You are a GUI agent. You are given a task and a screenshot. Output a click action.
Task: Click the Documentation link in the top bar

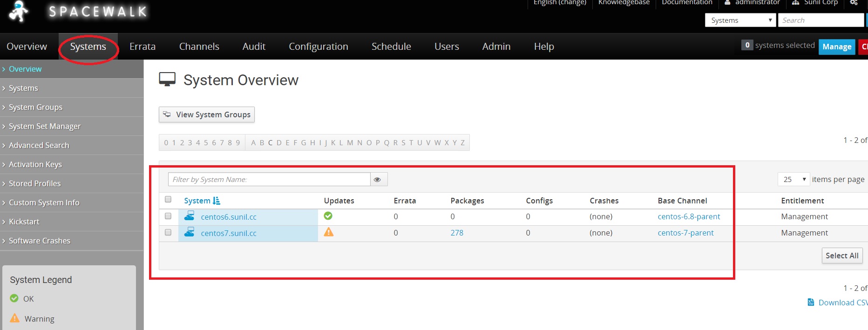(687, 3)
